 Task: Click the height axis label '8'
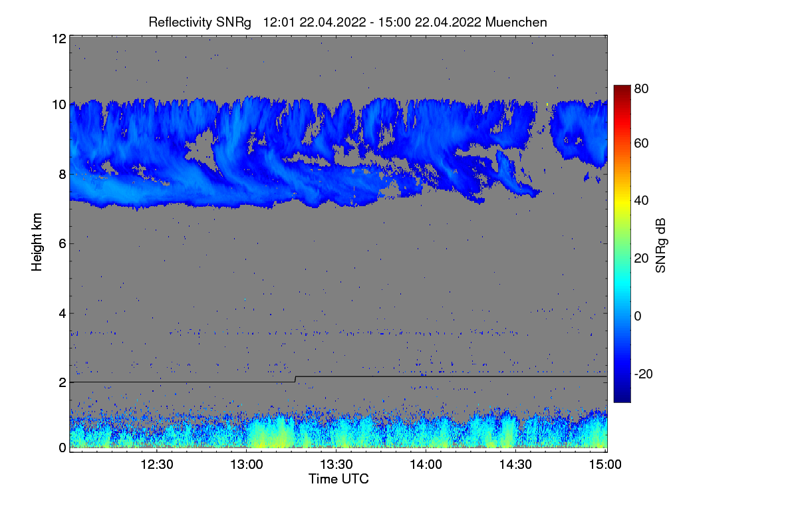pos(63,174)
